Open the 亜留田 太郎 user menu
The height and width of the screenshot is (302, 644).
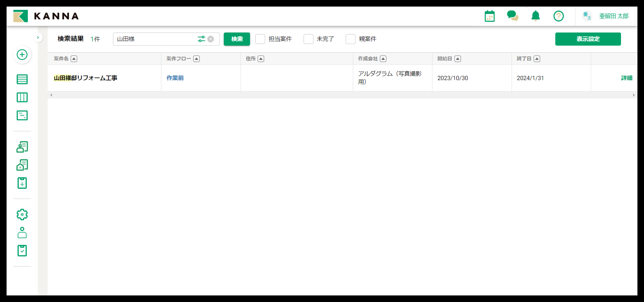(613, 16)
